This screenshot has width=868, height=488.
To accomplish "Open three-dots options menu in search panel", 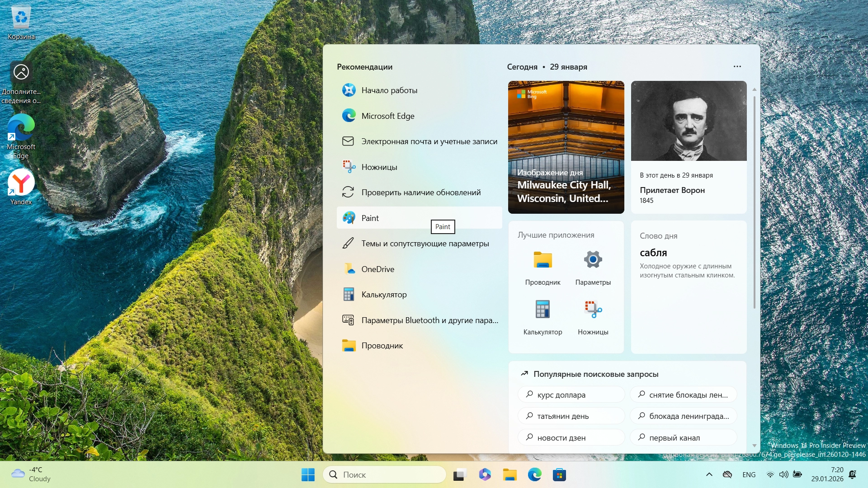I will tap(737, 66).
